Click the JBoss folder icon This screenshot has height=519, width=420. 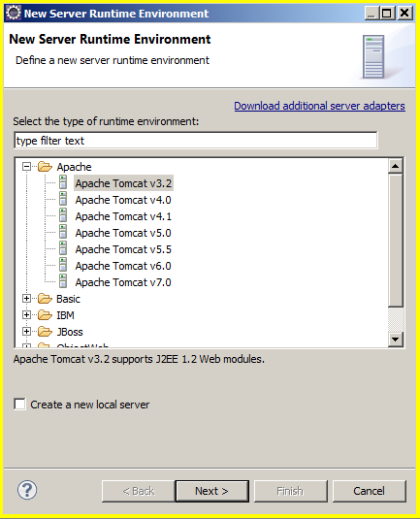click(45, 332)
